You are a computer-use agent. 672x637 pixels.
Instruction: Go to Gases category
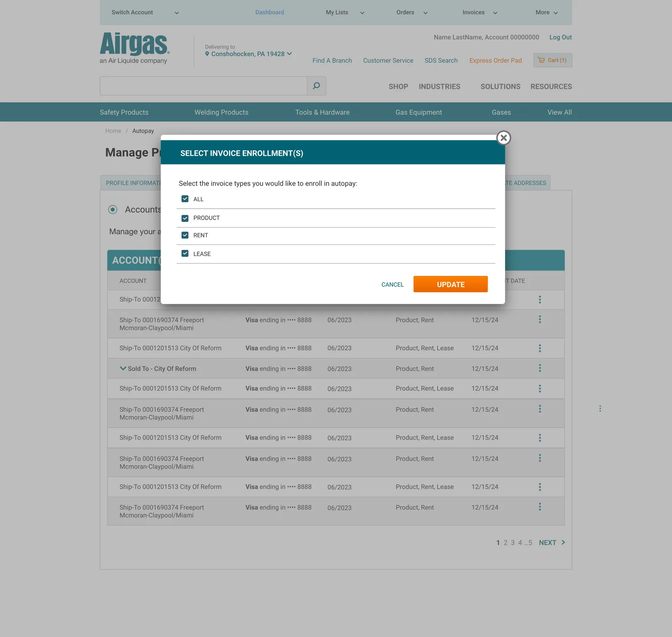click(x=501, y=112)
